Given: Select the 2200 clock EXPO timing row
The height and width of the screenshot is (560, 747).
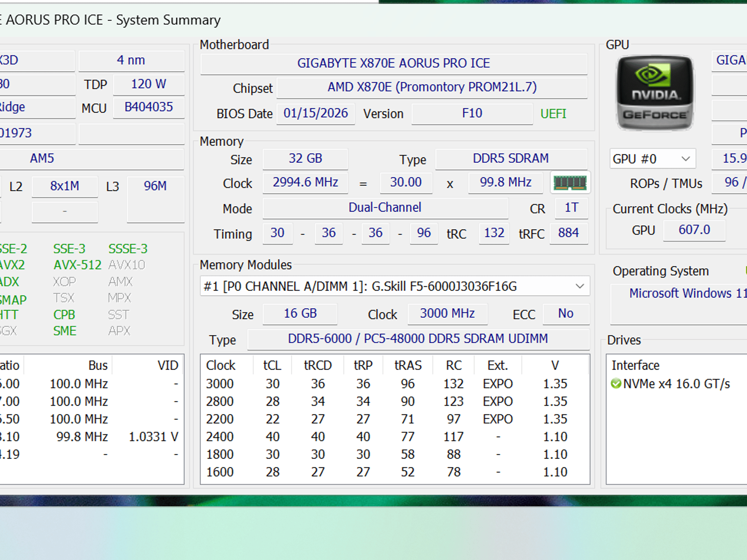Looking at the screenshot, I should (395, 419).
